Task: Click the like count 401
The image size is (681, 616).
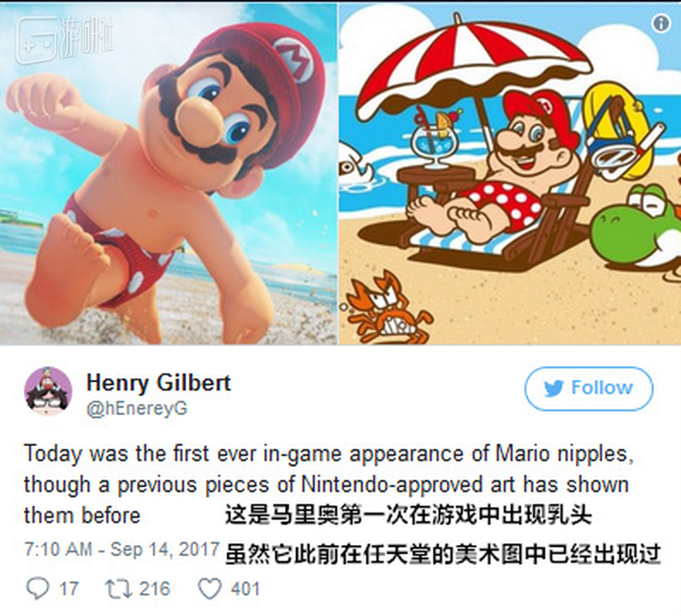Action: point(245,589)
